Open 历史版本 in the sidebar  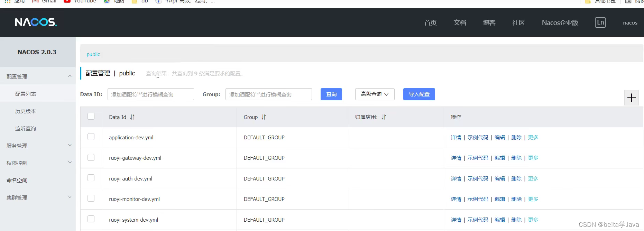pos(26,111)
